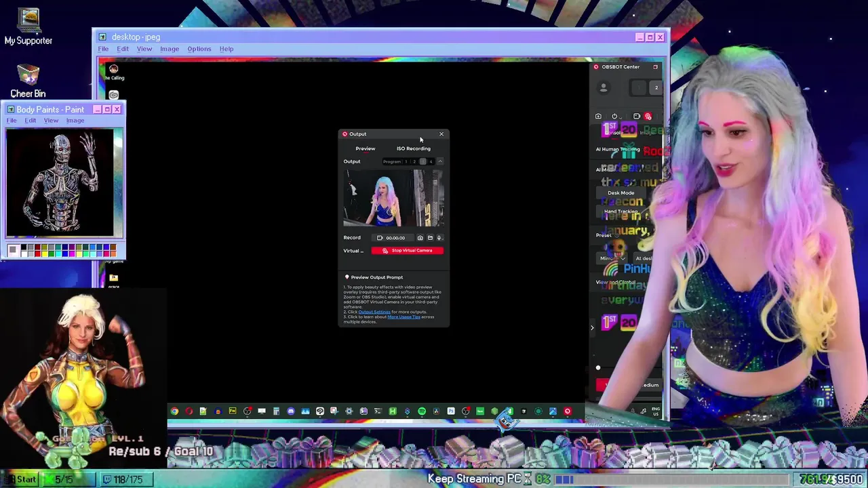
Task: Open the My Supporter desktop icon
Action: coord(28,27)
